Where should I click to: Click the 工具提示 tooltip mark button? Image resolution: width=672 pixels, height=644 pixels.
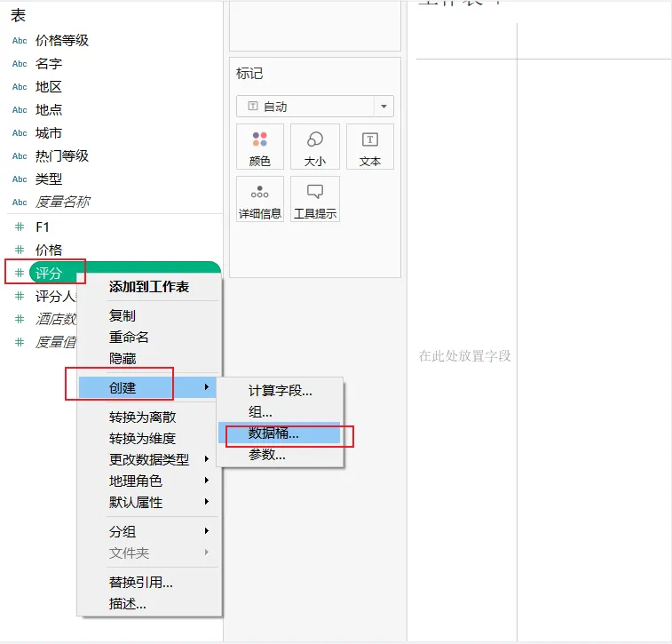pos(315,199)
